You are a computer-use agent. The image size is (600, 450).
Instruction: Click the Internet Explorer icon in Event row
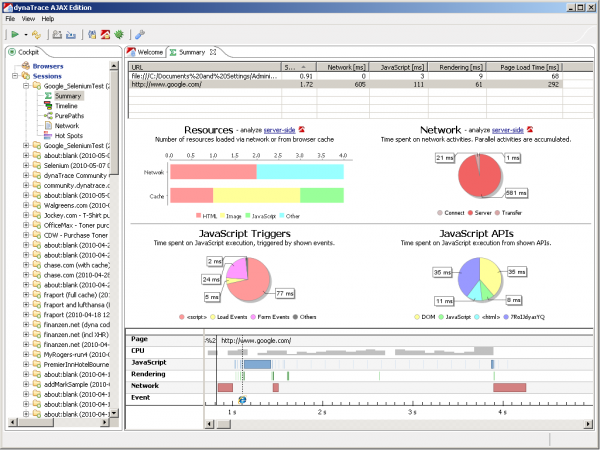tap(242, 400)
